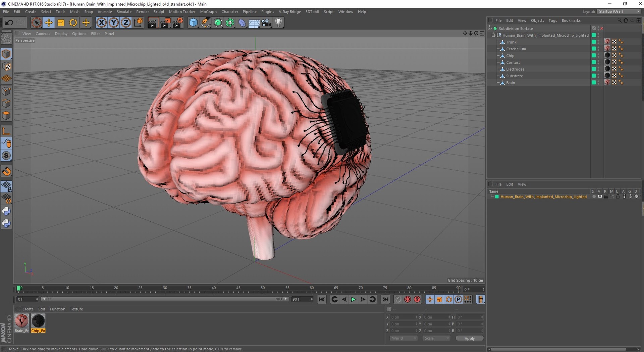Toggle X axis lock
The width and height of the screenshot is (644, 352).
[101, 23]
